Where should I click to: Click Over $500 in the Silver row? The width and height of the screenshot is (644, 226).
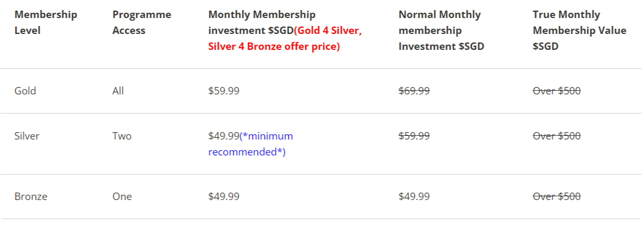[x=557, y=136]
